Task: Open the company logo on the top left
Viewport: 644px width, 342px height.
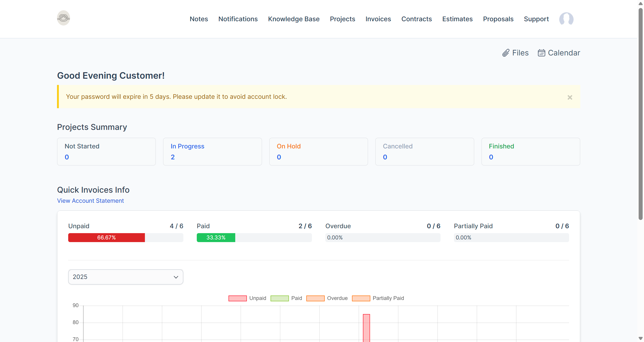Action: tap(63, 18)
